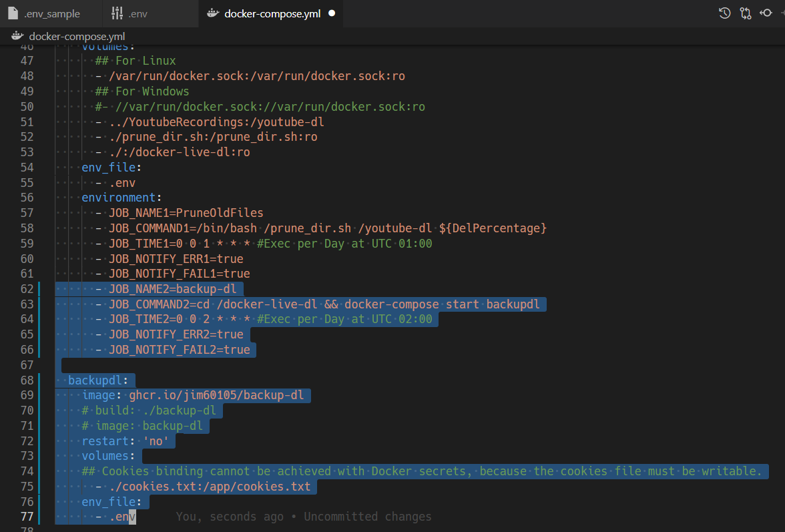
Task: Click the file icon on .env_sample tab
Action: 13,13
